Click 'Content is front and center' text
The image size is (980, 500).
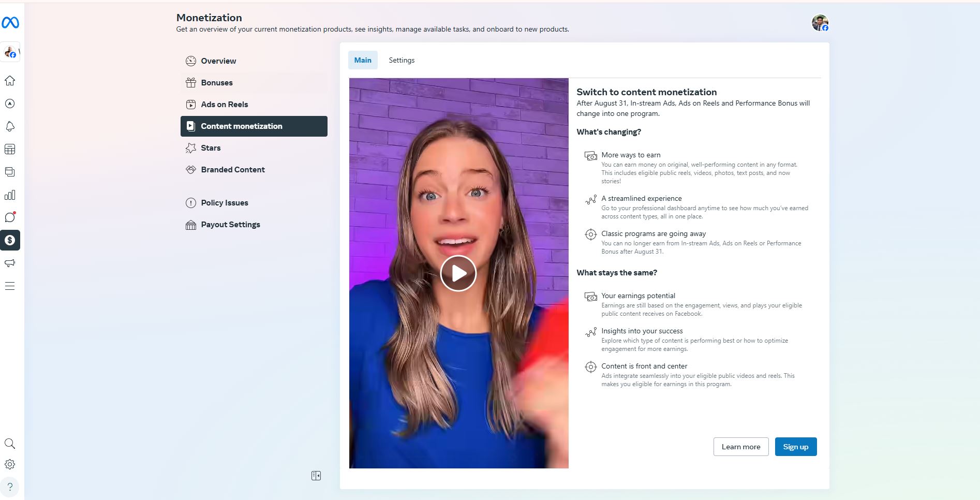click(x=644, y=366)
